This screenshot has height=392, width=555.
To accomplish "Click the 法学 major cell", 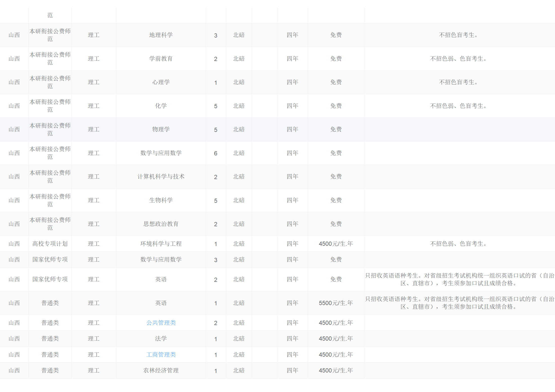I will tap(161, 338).
